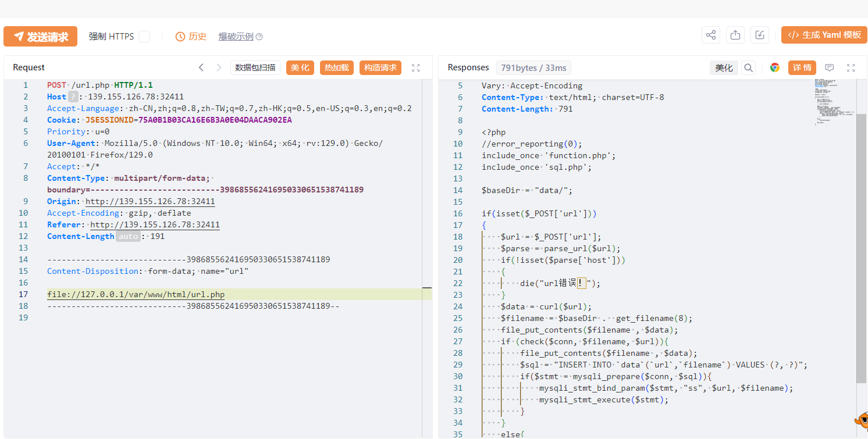Click the share icon in top toolbar
The height and width of the screenshot is (439, 868).
pos(711,35)
